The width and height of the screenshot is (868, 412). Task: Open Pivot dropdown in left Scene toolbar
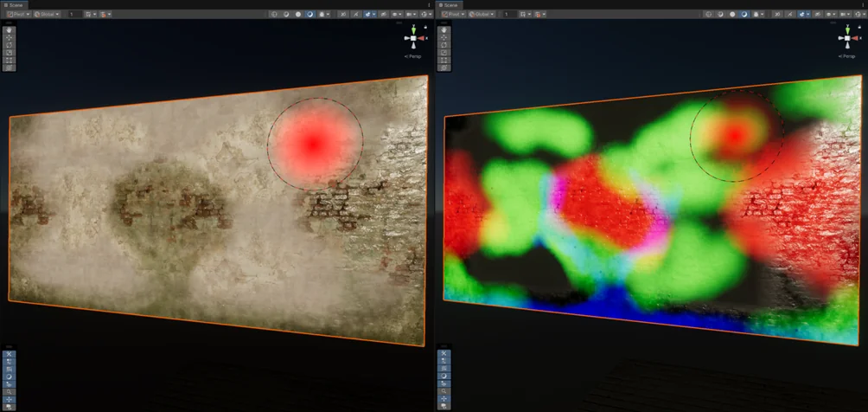click(19, 14)
